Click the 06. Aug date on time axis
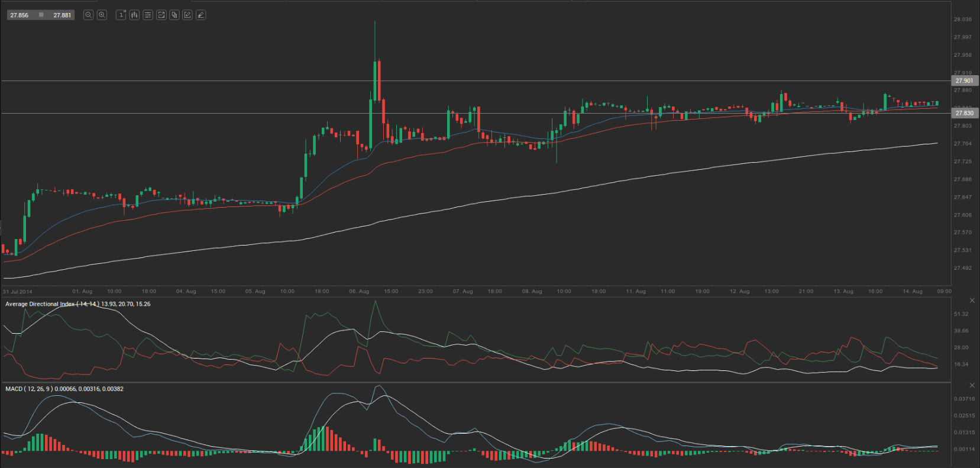The height and width of the screenshot is (468, 980). [x=359, y=291]
